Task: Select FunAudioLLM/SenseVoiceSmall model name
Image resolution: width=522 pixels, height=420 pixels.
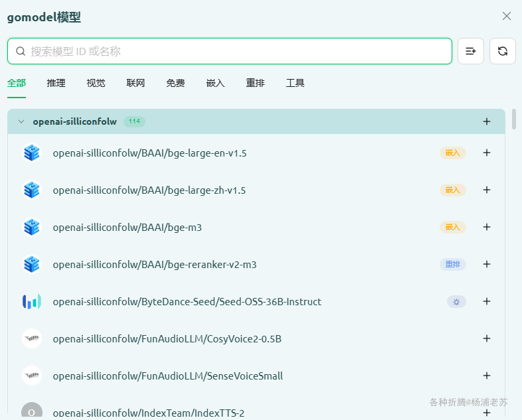Action: click(x=168, y=376)
